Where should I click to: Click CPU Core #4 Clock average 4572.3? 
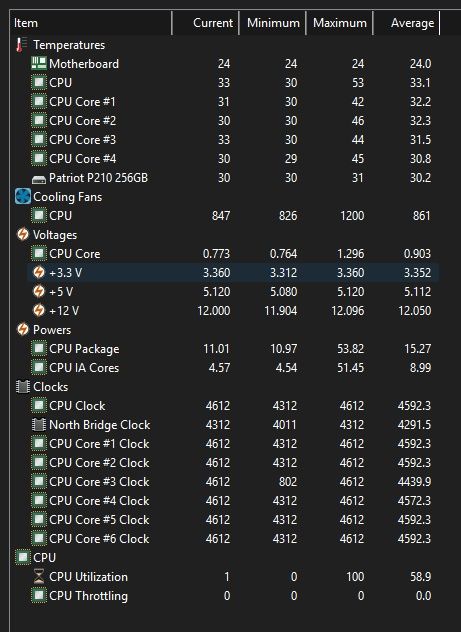tap(414, 501)
